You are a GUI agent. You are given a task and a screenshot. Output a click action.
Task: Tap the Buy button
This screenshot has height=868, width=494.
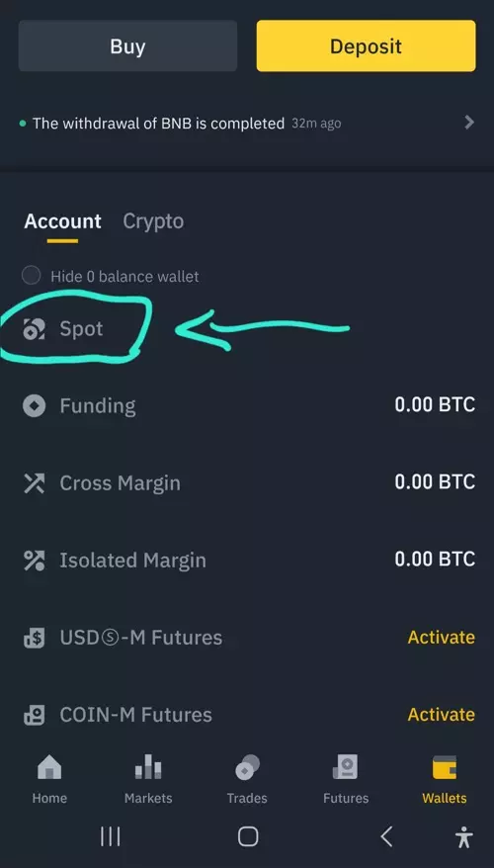coord(127,45)
